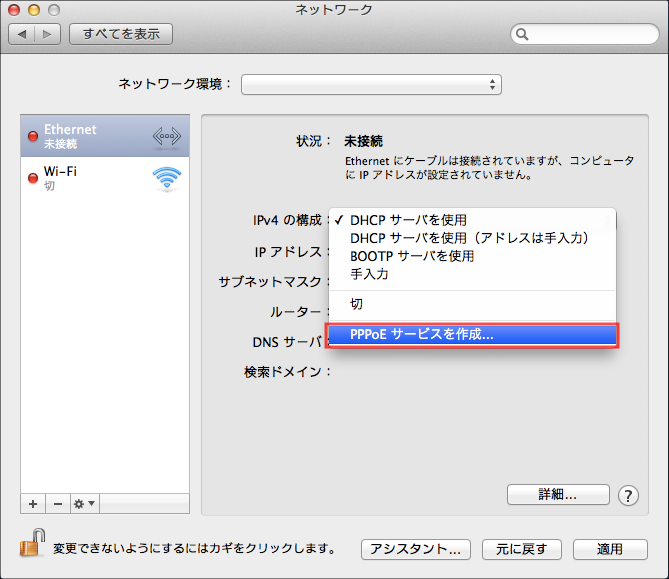669x579 pixels.
Task: Click the Ethernet arrows icon
Action: 167,137
